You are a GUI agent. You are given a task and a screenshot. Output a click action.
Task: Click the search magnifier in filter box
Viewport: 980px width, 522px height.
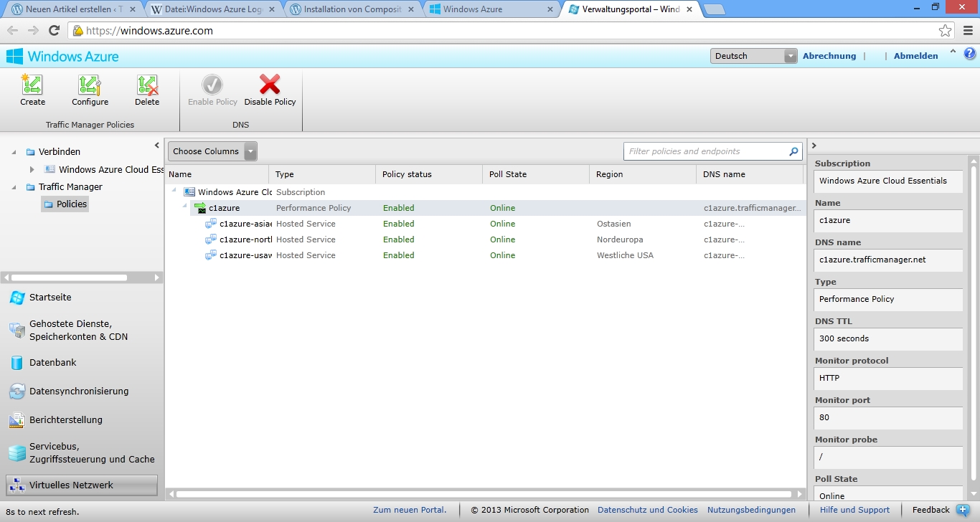point(793,151)
